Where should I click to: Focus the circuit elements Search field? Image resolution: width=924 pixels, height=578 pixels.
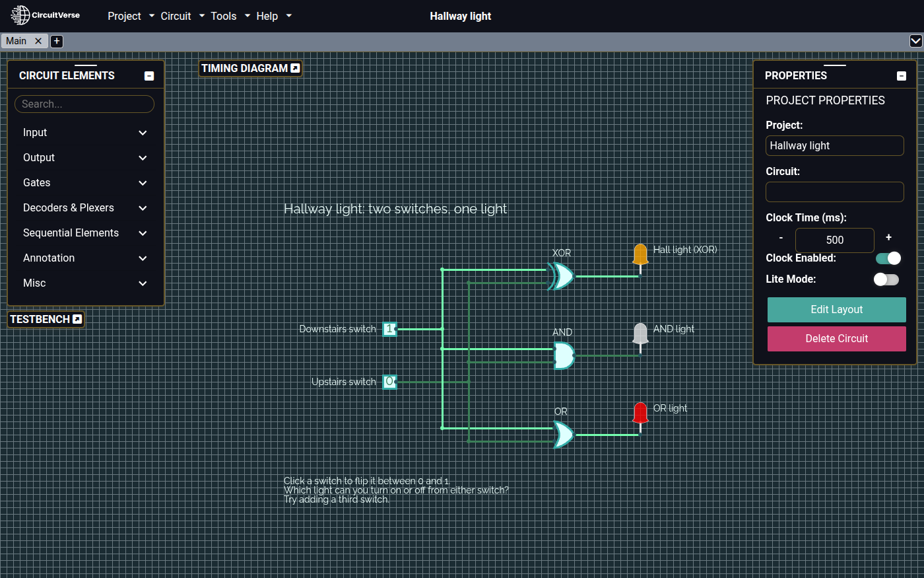coord(84,104)
